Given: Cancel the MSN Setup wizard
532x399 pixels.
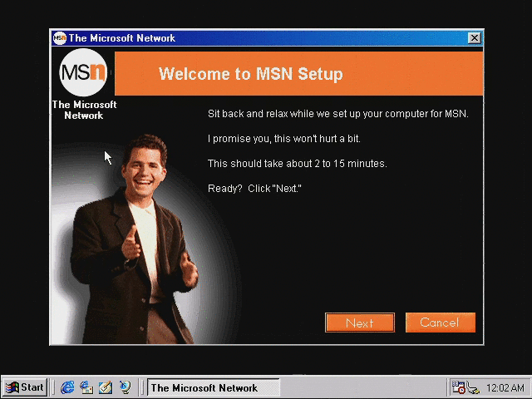Looking at the screenshot, I should pyautogui.click(x=440, y=323).
